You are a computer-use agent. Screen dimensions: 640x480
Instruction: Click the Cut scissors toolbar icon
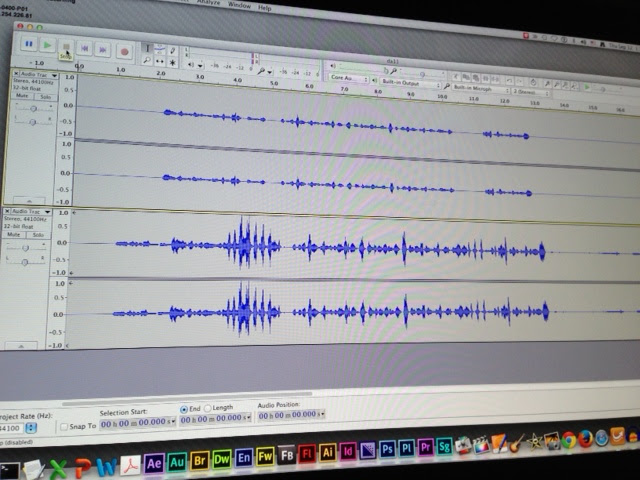456,76
